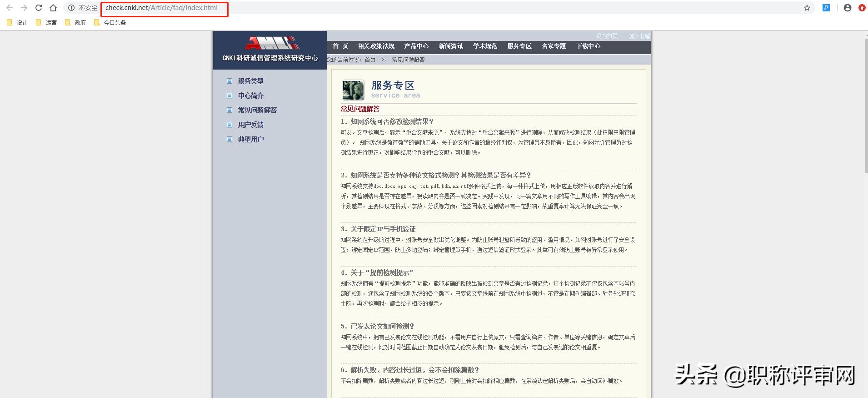
Task: Click the AMLC site logo
Action: point(272,43)
